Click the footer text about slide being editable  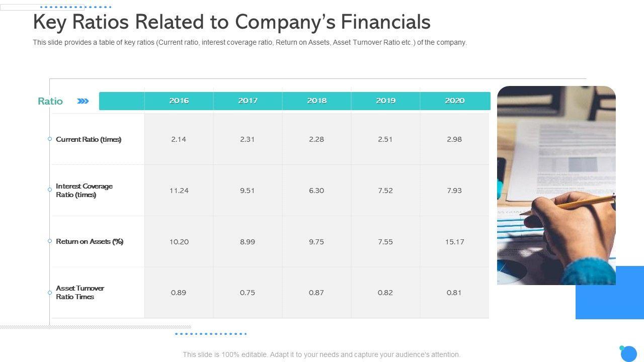321,354
